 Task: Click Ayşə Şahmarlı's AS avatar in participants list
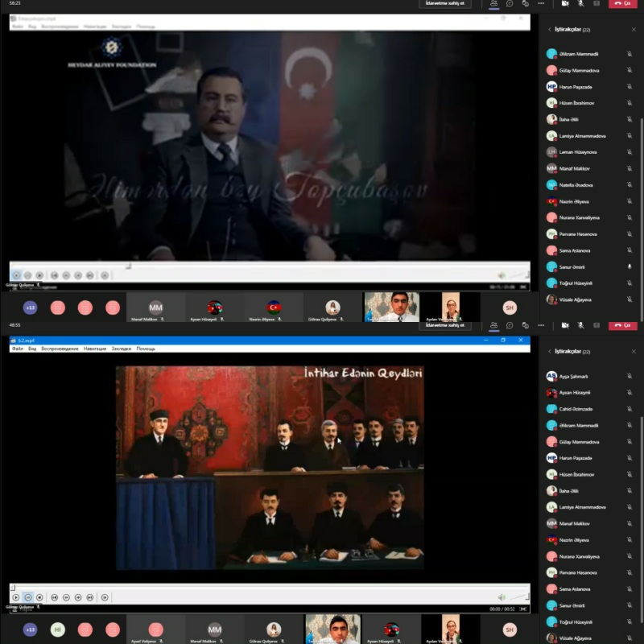coord(551,376)
